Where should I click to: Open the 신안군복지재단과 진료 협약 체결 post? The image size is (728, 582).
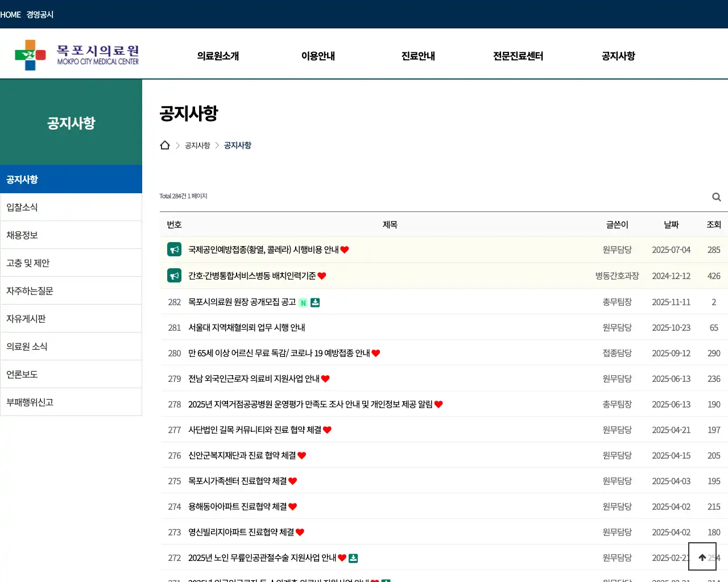click(x=242, y=456)
